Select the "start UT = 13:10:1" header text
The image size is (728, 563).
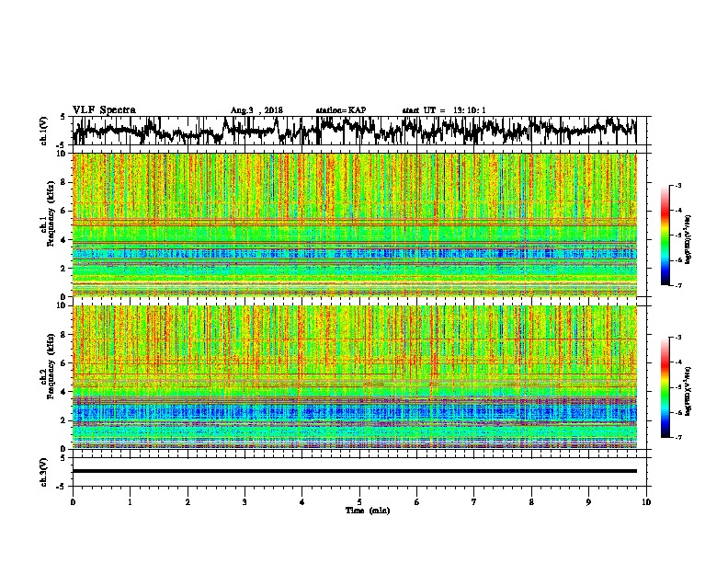[x=444, y=110]
